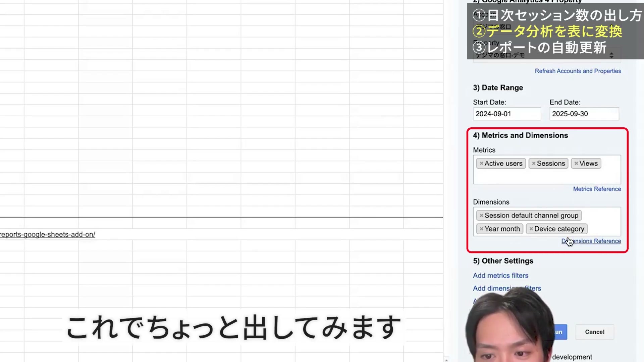Remove the Device category dimension chip

click(531, 229)
